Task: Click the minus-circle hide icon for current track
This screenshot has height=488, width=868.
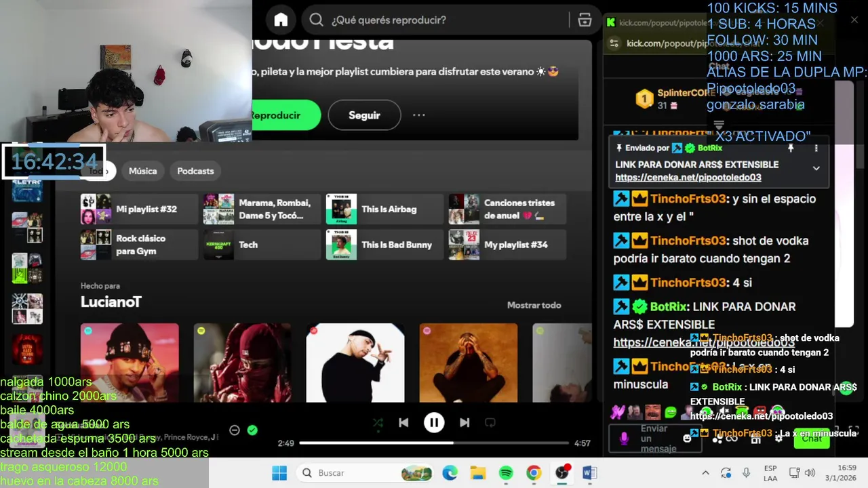Action: coord(235,430)
